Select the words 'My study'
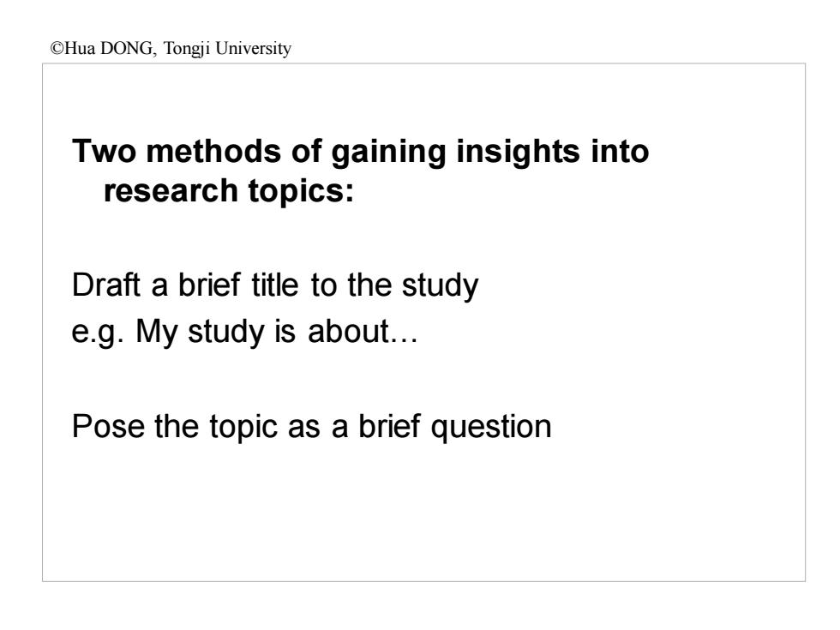 pyautogui.click(x=200, y=333)
